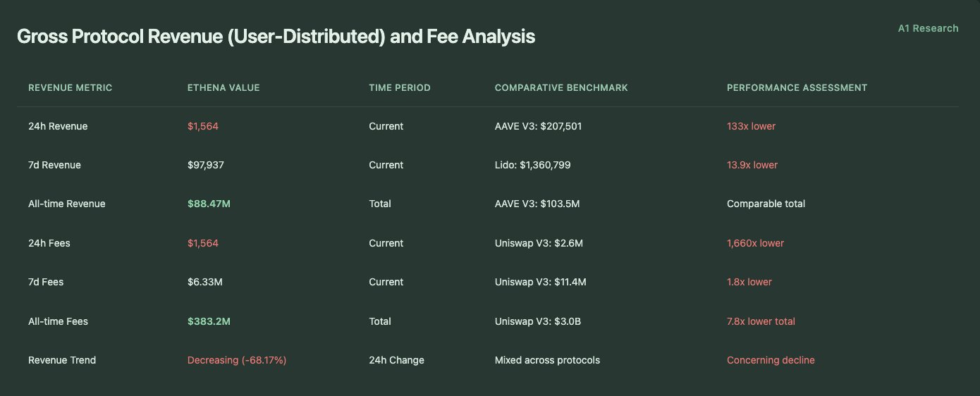The image size is (980, 396).
Task: Click the AAVE V3: $207,501 benchmark cell
Action: pos(538,126)
